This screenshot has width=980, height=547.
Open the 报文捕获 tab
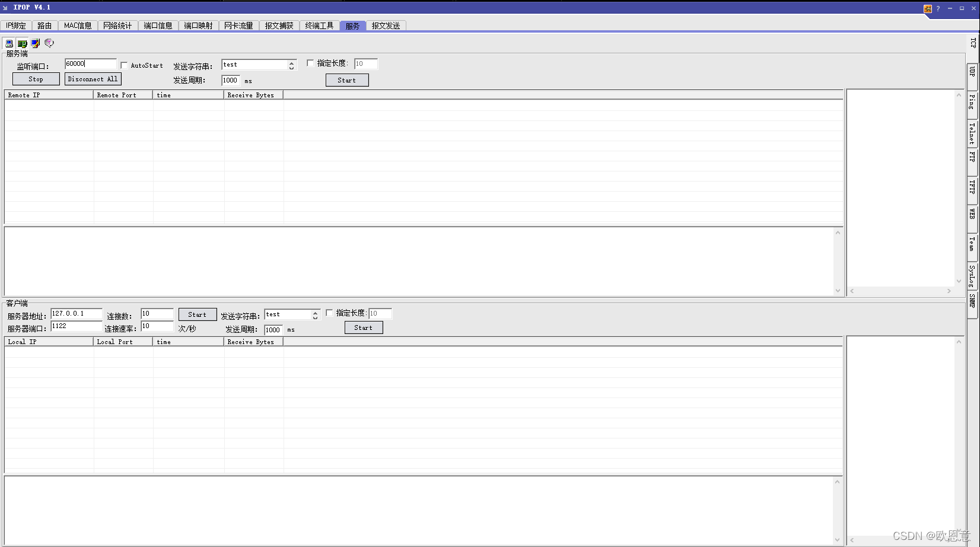click(x=279, y=26)
